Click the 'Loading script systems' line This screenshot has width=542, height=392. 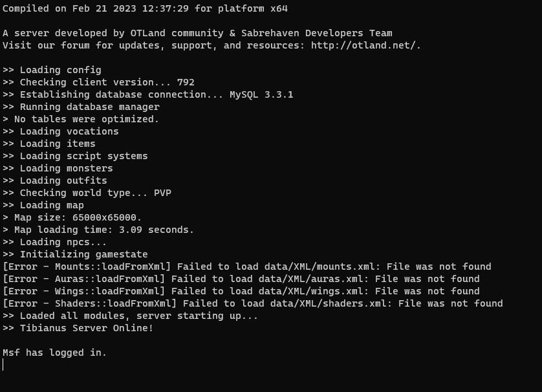click(x=75, y=156)
